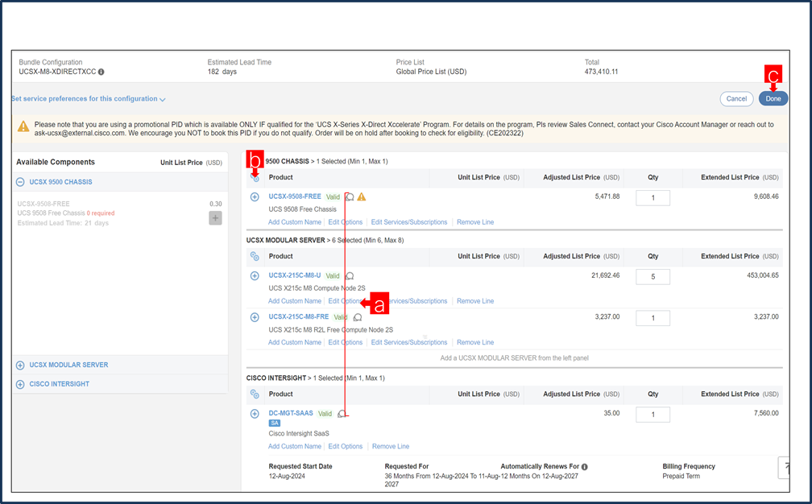The height and width of the screenshot is (504, 812).
Task: Add Custom Name for UCSX-215C-M8-U
Action: pos(295,301)
